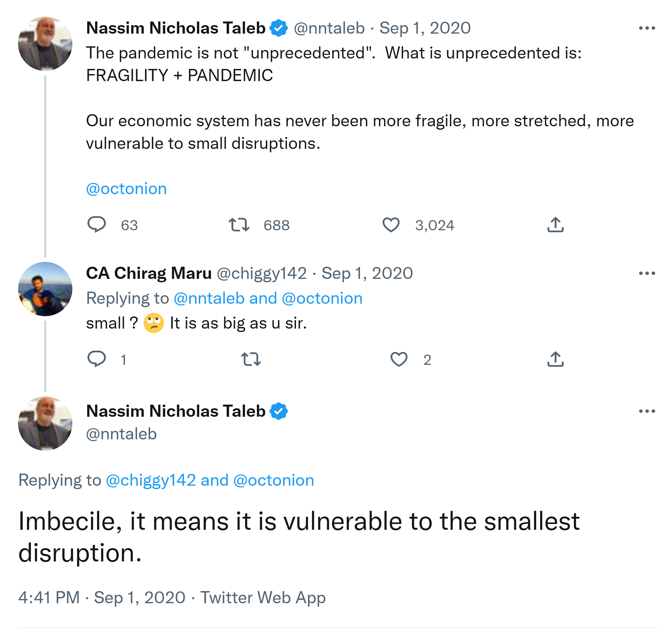Image resolution: width=672 pixels, height=638 pixels.
Task: Click Taleb's avatar on the top tweet
Action: click(x=45, y=44)
